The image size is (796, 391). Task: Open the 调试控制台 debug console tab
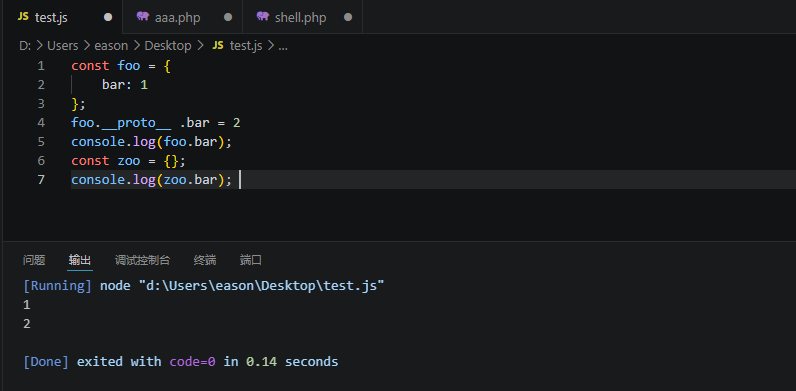coord(142,260)
